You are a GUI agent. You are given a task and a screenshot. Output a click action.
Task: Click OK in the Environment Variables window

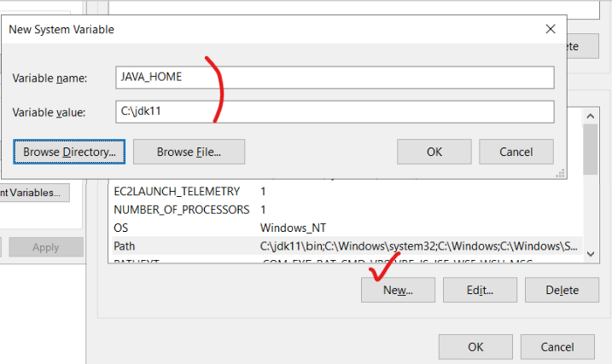point(475,346)
